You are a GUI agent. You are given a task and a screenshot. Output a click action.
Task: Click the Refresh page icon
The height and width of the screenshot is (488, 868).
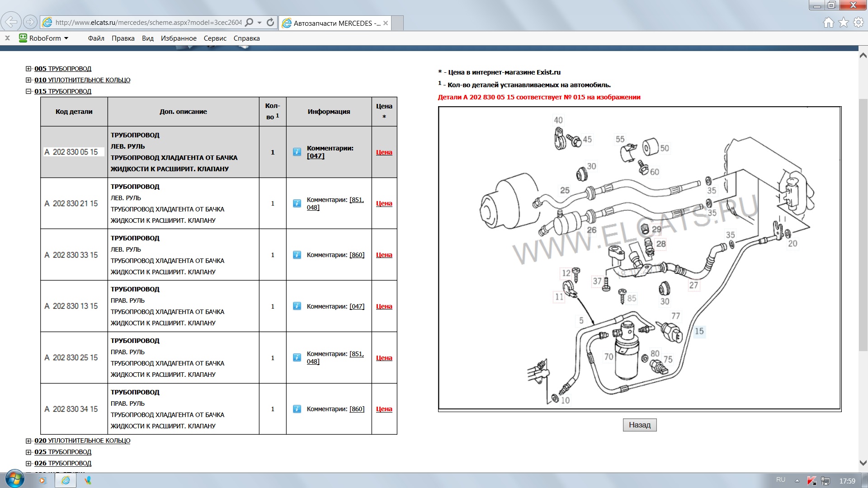coord(270,22)
